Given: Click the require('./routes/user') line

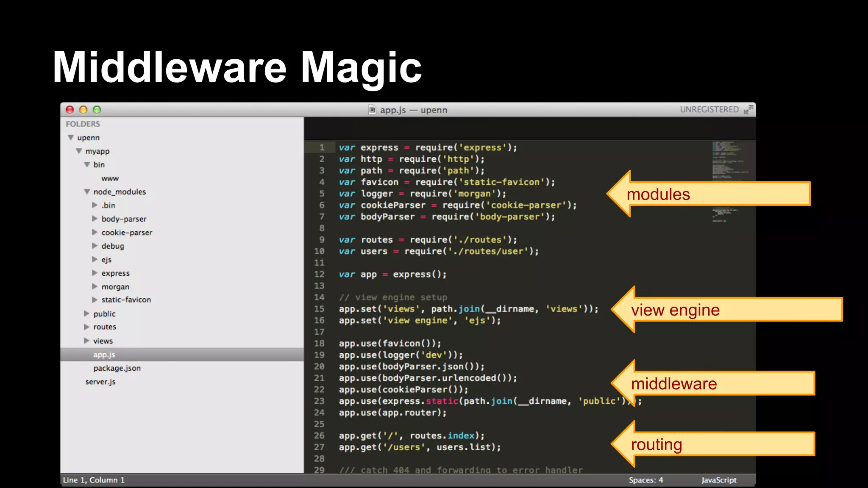Looking at the screenshot, I should 439,251.
